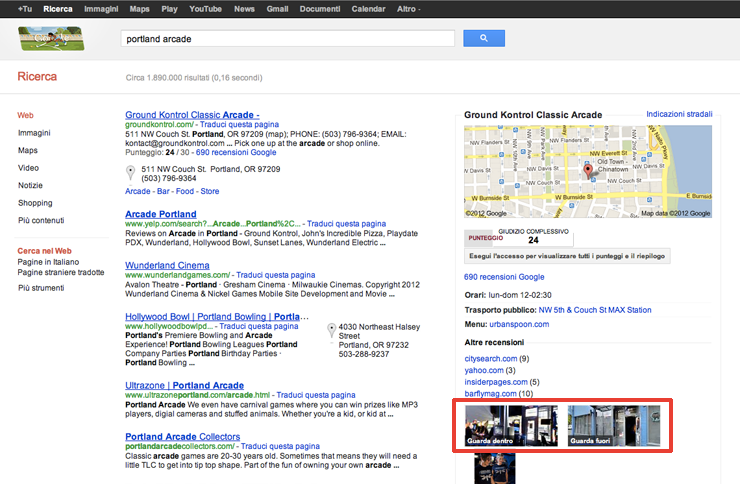Click the Arcade category link

click(x=137, y=191)
